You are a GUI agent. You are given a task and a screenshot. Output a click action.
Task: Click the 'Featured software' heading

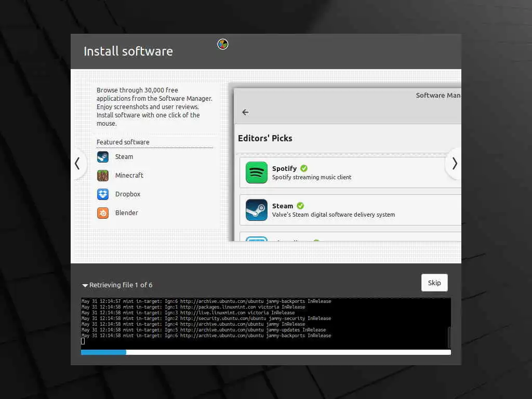tap(123, 142)
